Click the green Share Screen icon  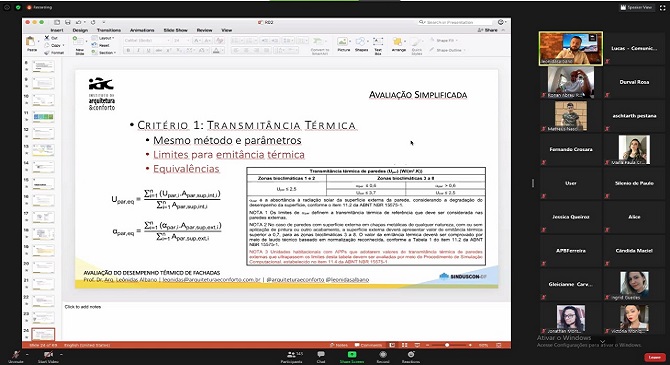(352, 354)
